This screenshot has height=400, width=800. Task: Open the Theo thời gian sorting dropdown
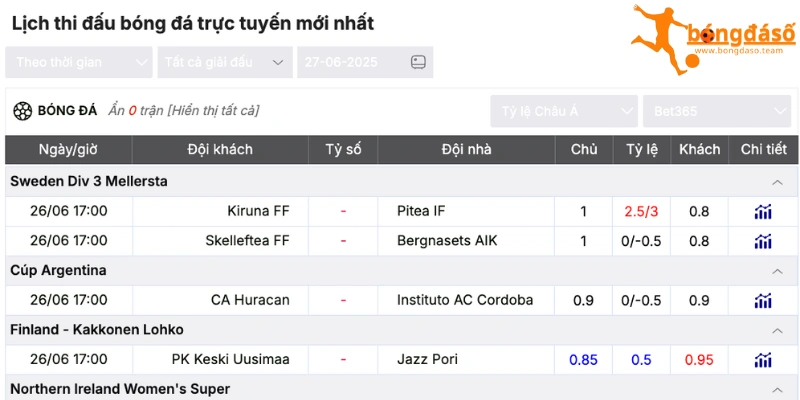pos(78,62)
